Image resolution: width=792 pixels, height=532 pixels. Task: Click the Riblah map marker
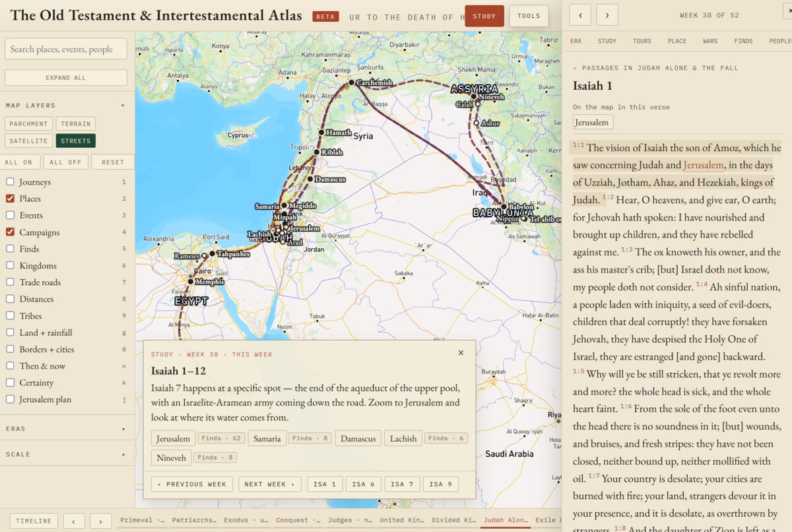(x=317, y=152)
